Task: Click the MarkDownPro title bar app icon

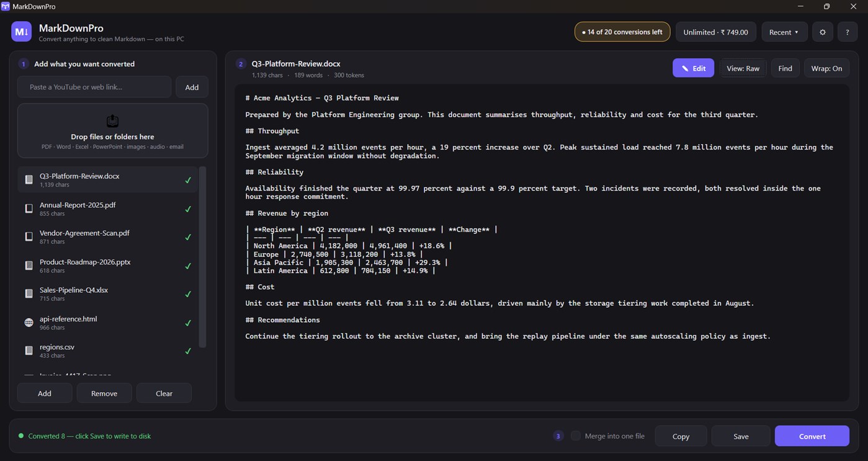Action: 6,6
